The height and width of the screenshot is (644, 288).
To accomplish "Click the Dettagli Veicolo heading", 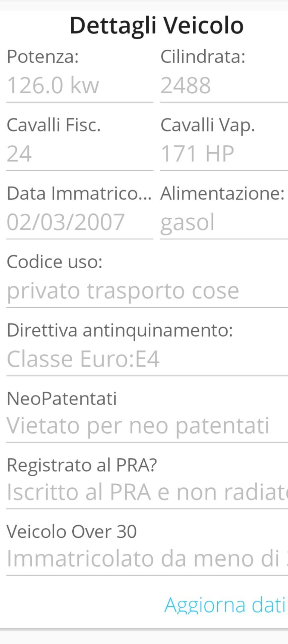I will click(156, 25).
